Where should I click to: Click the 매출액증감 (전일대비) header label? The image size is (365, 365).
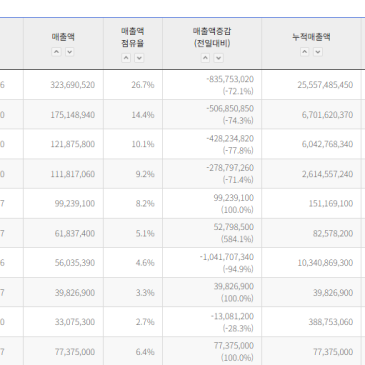pyautogui.click(x=212, y=37)
